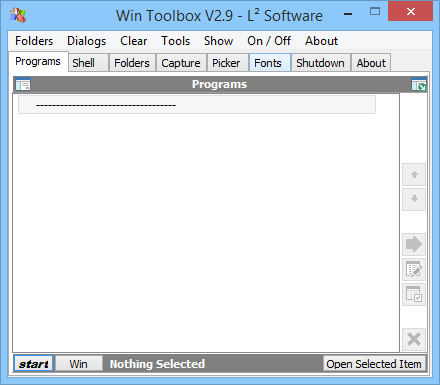
Task: Open the About menu in menu bar
Action: 321,41
